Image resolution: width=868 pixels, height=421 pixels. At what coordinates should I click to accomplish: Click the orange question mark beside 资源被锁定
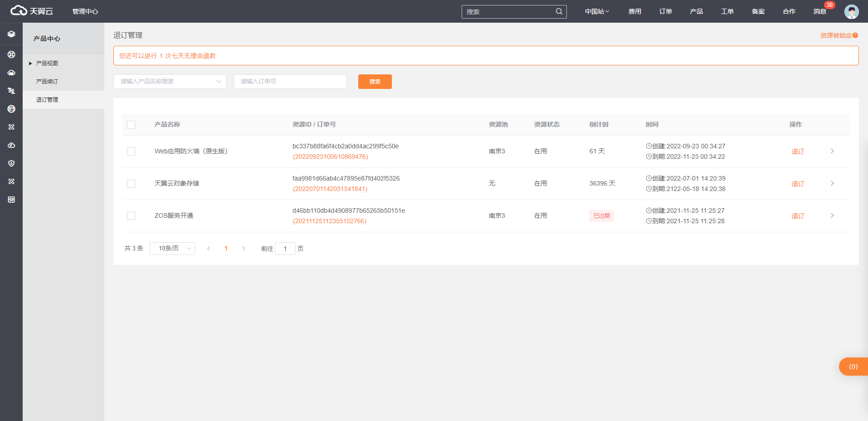[855, 35]
